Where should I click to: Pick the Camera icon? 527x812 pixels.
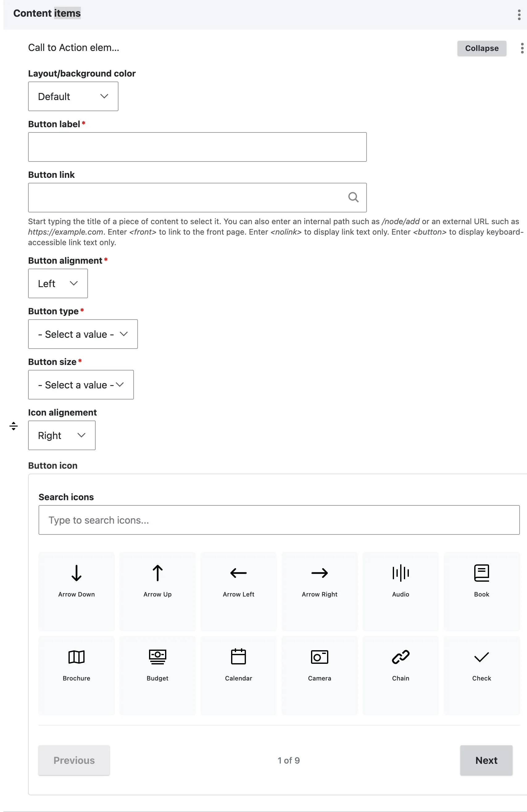[x=319, y=675]
